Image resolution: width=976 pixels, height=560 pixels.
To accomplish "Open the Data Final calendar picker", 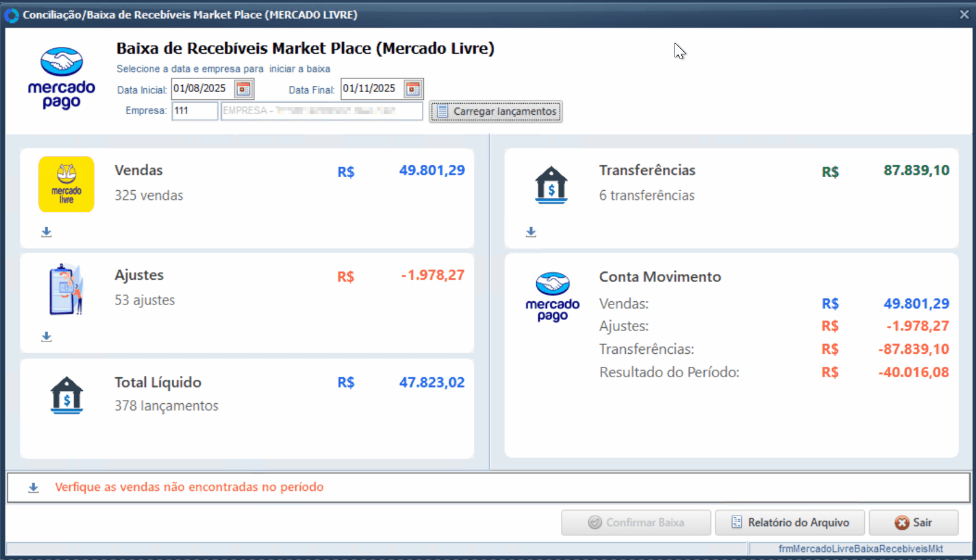I will point(413,89).
